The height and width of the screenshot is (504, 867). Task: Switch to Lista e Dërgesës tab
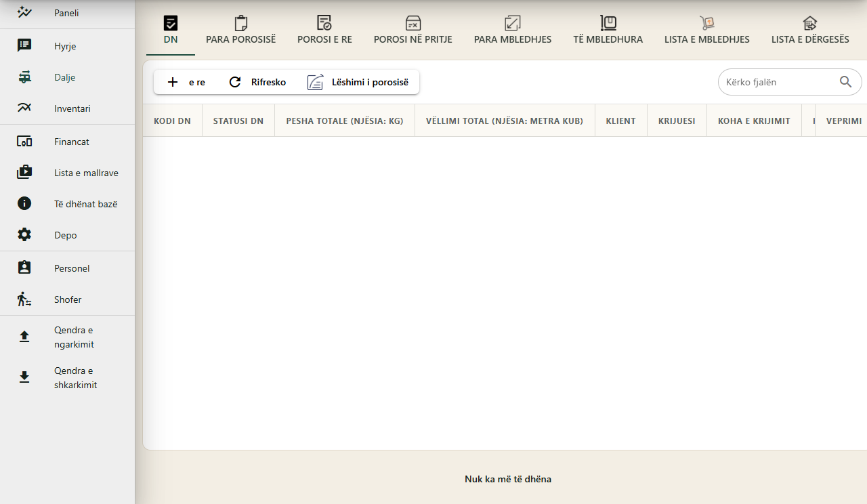(810, 30)
